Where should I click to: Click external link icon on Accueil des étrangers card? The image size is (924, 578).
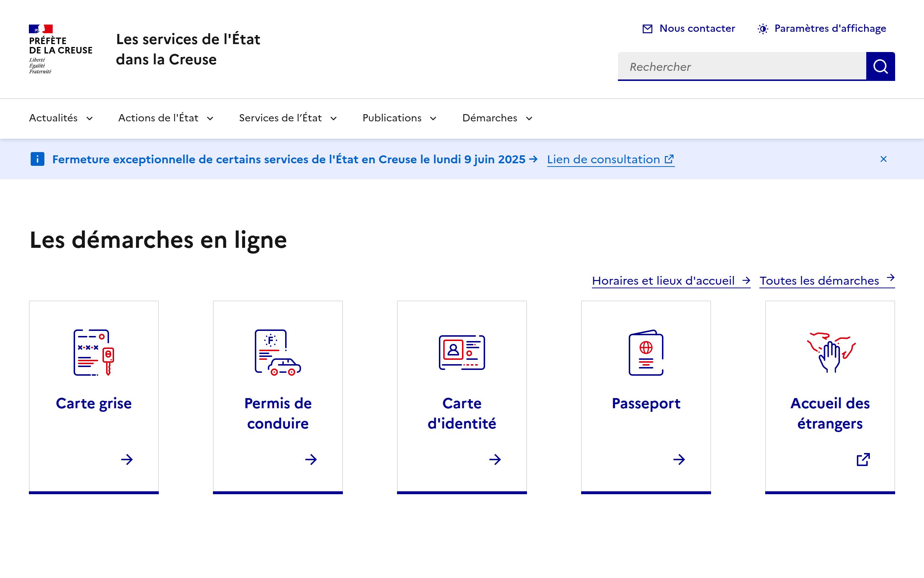(863, 459)
